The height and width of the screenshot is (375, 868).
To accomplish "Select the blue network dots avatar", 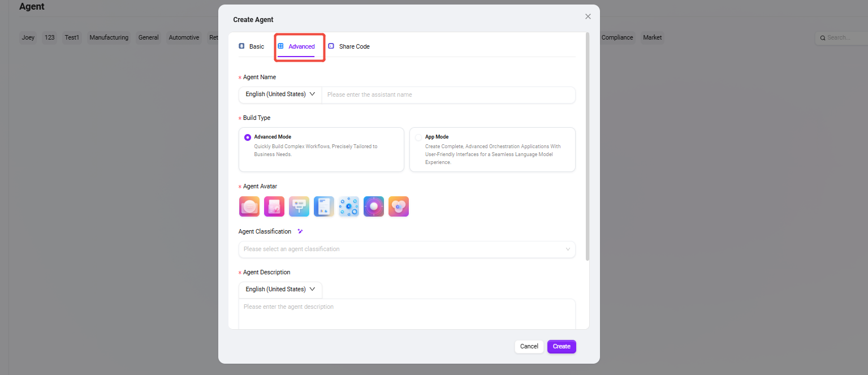I will pos(348,206).
